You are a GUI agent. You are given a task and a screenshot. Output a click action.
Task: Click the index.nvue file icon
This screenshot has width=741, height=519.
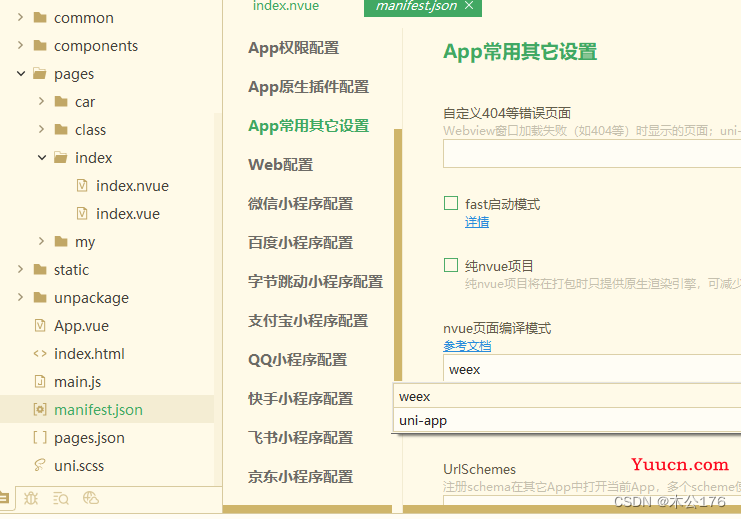(x=82, y=185)
